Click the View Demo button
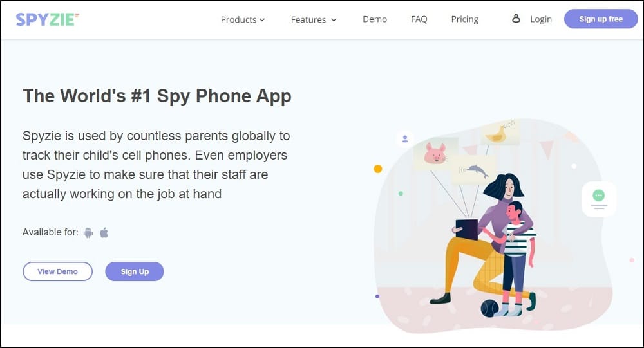The height and width of the screenshot is (348, 644). 57,271
